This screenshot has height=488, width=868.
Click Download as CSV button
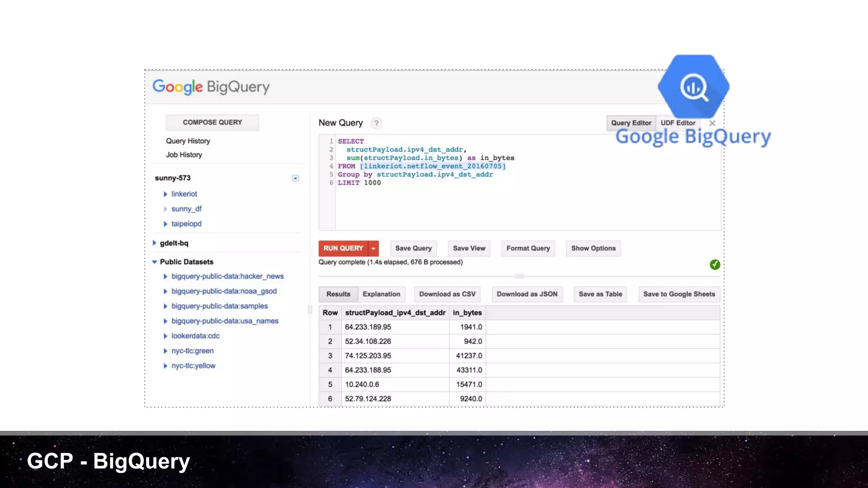tap(447, 294)
